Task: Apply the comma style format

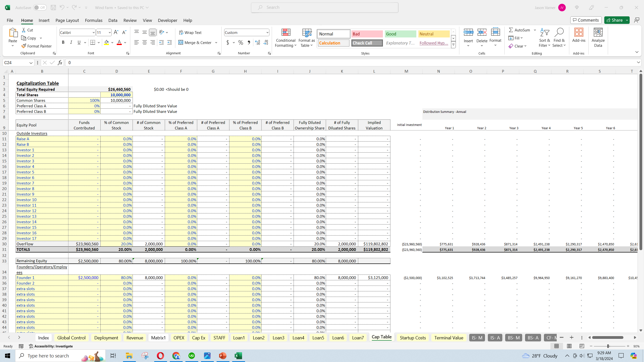Action: click(249, 42)
